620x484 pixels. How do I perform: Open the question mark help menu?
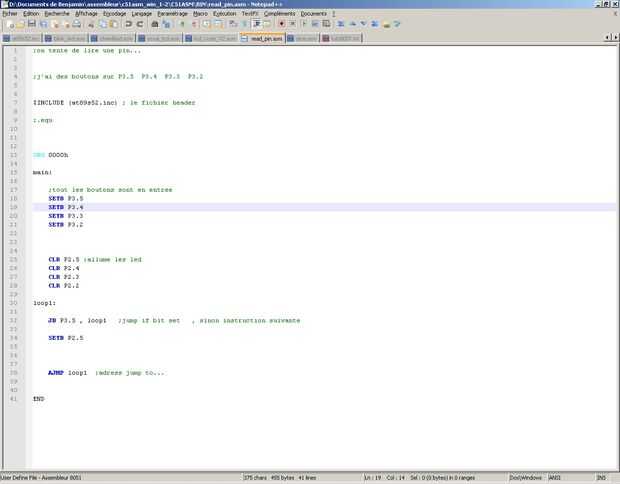(x=334, y=13)
